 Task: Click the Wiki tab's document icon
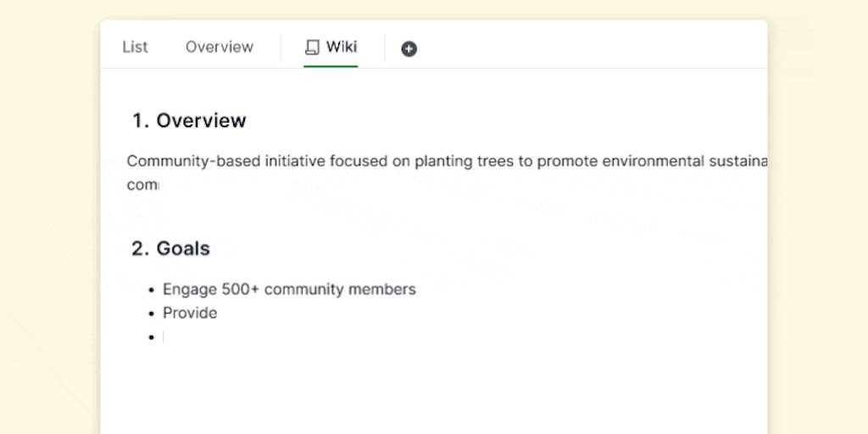(x=312, y=47)
